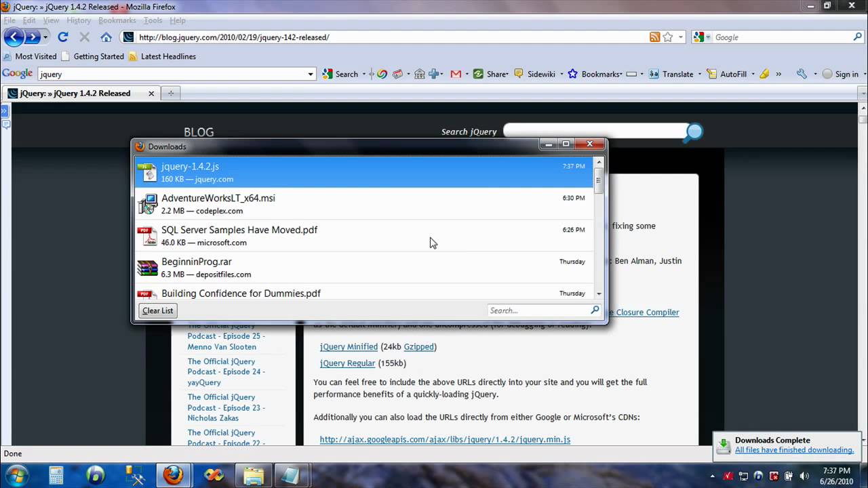Select the jquery-1.4.2.js file icon
This screenshot has height=488, width=868.
[147, 172]
